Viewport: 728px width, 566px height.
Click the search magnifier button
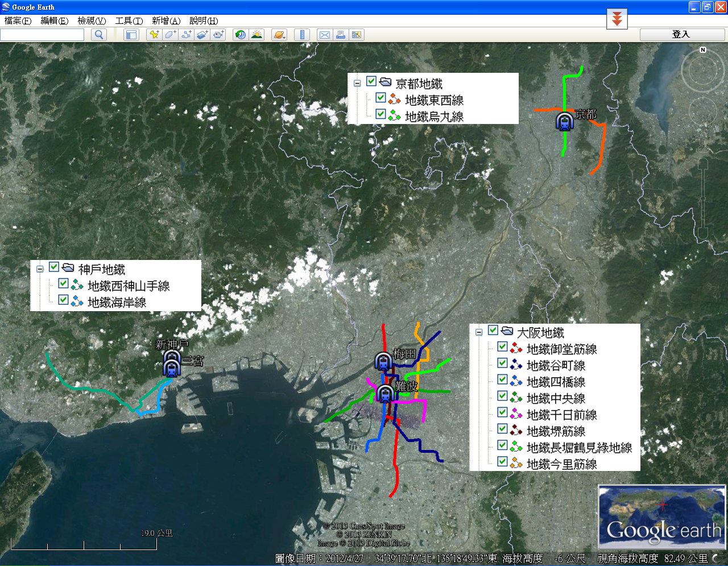pyautogui.click(x=99, y=35)
